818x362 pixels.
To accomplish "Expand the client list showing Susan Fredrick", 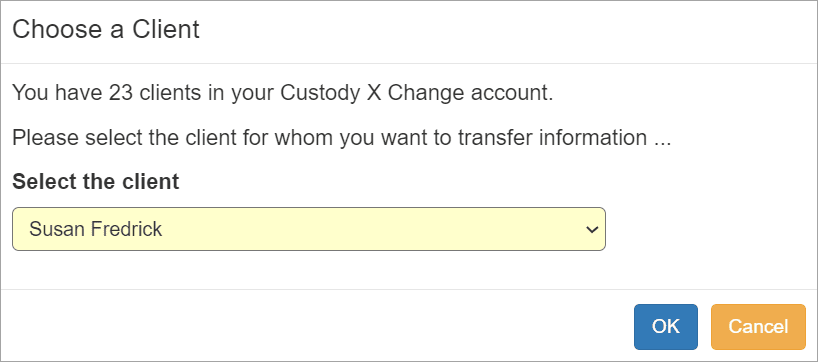I will (x=309, y=229).
